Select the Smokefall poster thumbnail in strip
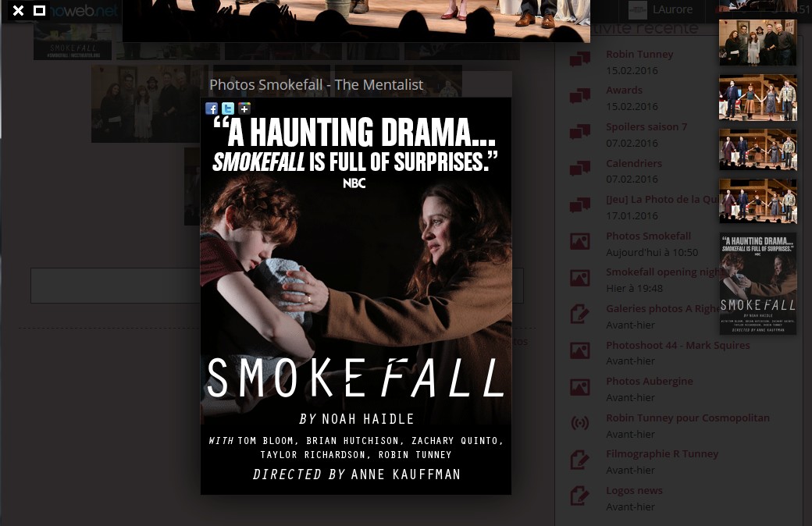The image size is (812, 526). pos(758,284)
